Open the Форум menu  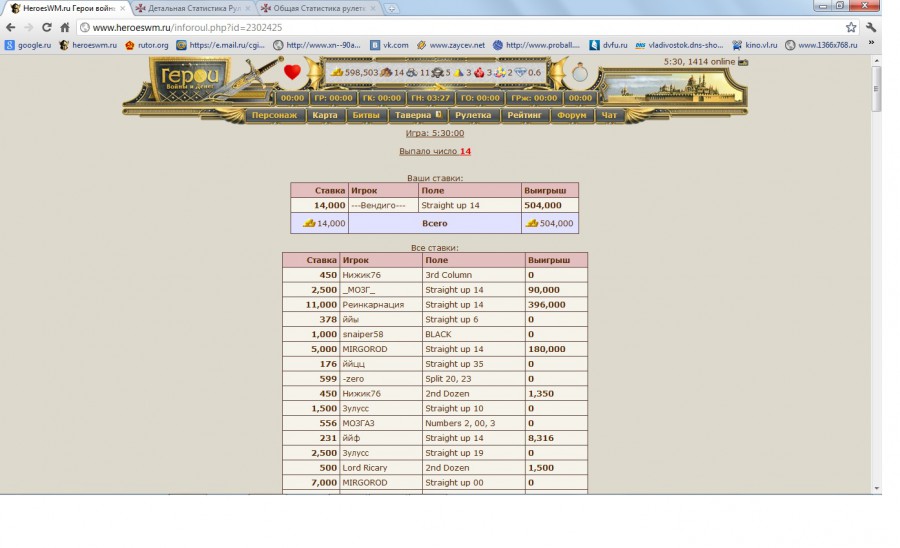click(x=572, y=115)
